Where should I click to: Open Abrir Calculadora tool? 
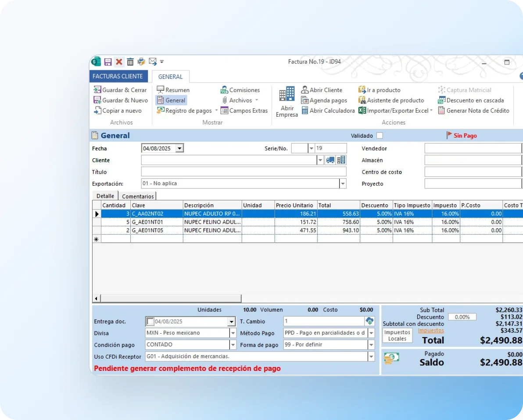pyautogui.click(x=327, y=111)
